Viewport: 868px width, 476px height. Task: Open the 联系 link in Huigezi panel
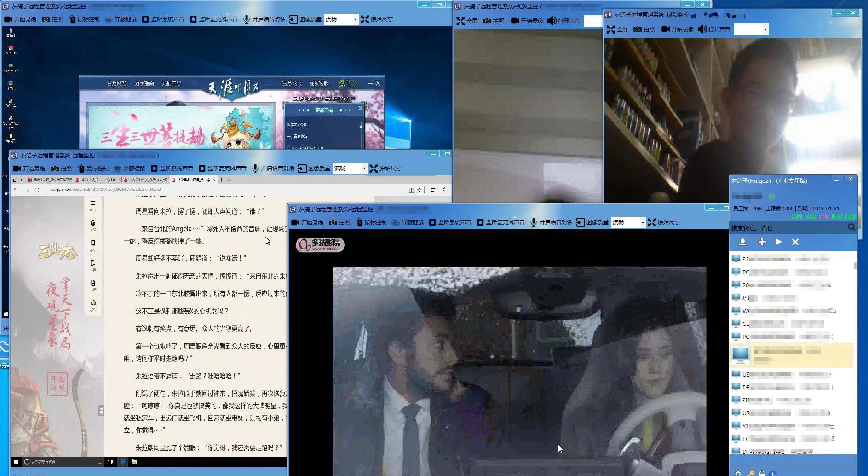click(837, 216)
